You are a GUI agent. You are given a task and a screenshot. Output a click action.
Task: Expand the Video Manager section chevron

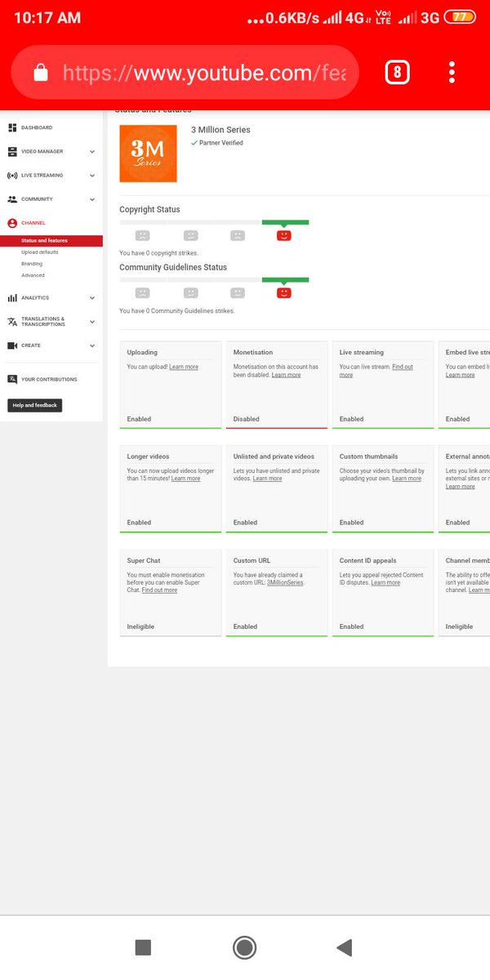point(92,151)
